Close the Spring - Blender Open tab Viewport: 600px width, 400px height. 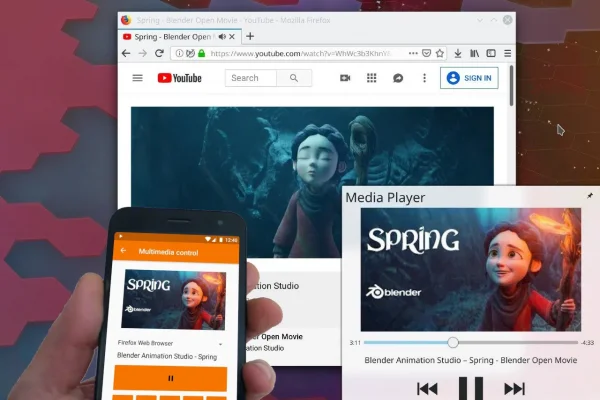point(232,37)
